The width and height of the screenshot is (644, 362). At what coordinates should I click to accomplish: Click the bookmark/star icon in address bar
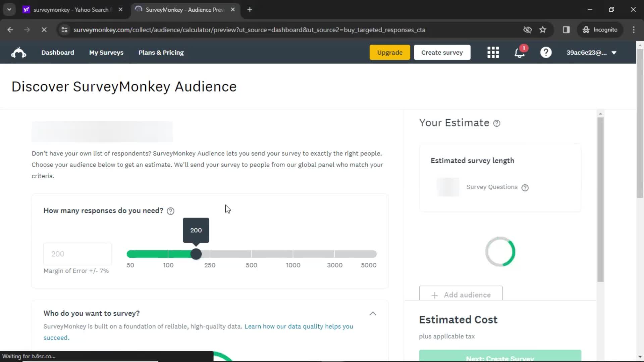(543, 29)
